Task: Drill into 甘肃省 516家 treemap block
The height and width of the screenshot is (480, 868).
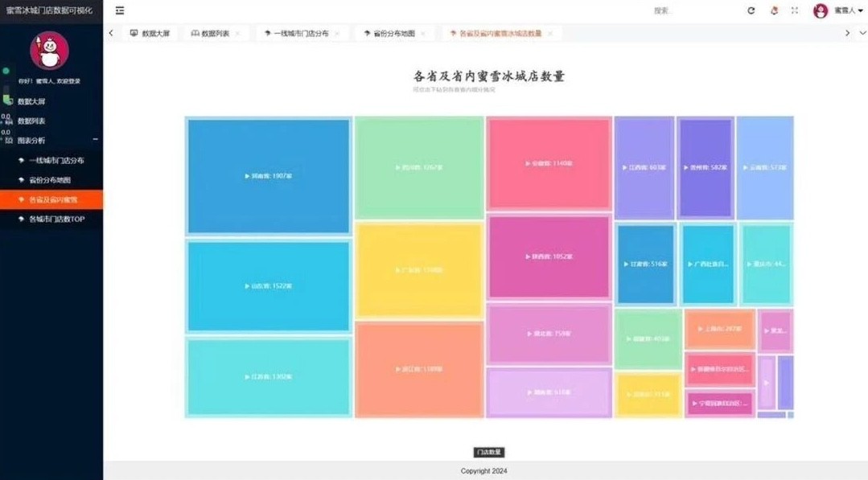Action: pyautogui.click(x=646, y=264)
